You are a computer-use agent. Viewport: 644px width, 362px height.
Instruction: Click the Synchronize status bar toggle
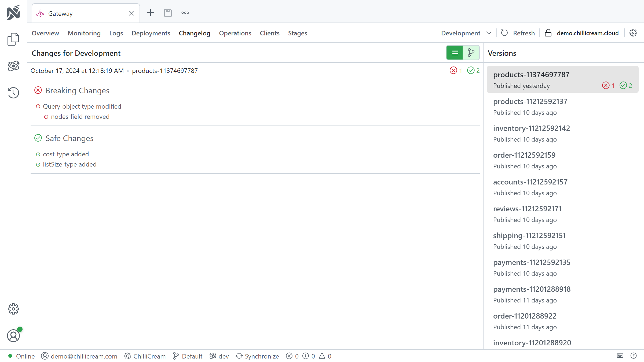click(257, 356)
